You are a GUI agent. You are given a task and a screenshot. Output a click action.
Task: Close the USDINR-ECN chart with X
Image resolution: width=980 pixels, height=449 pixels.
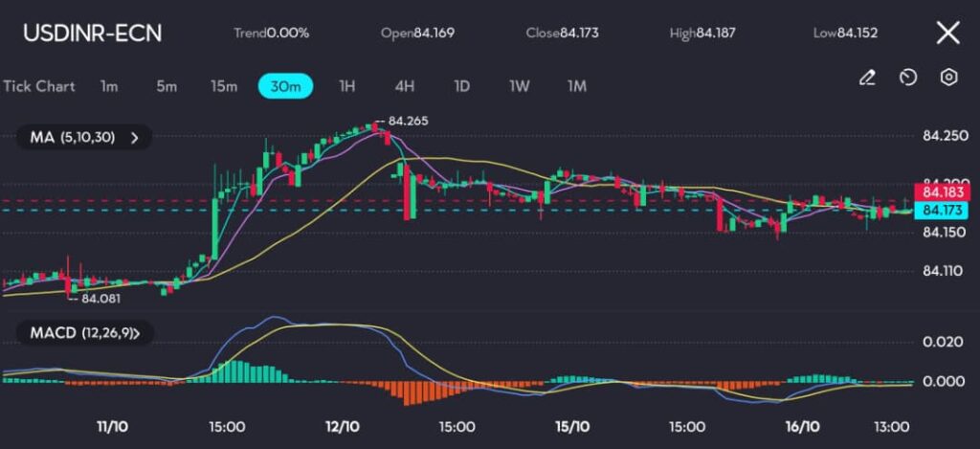point(947,34)
